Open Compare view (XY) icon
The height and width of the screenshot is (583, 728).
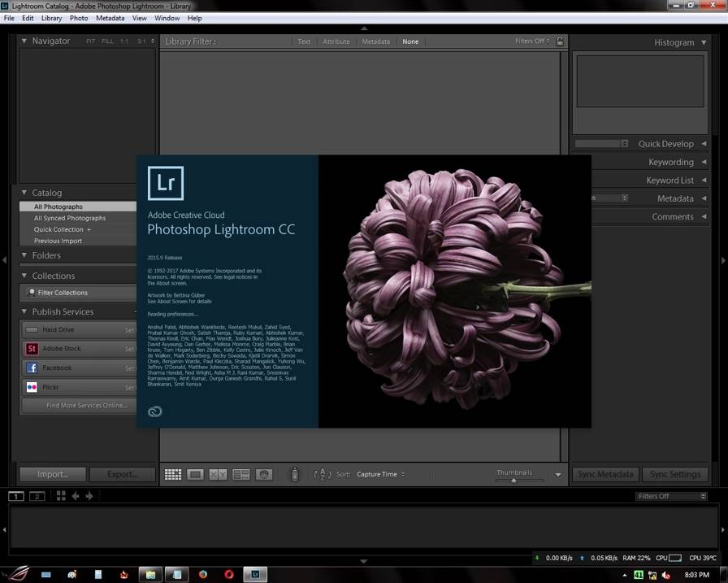coord(218,474)
